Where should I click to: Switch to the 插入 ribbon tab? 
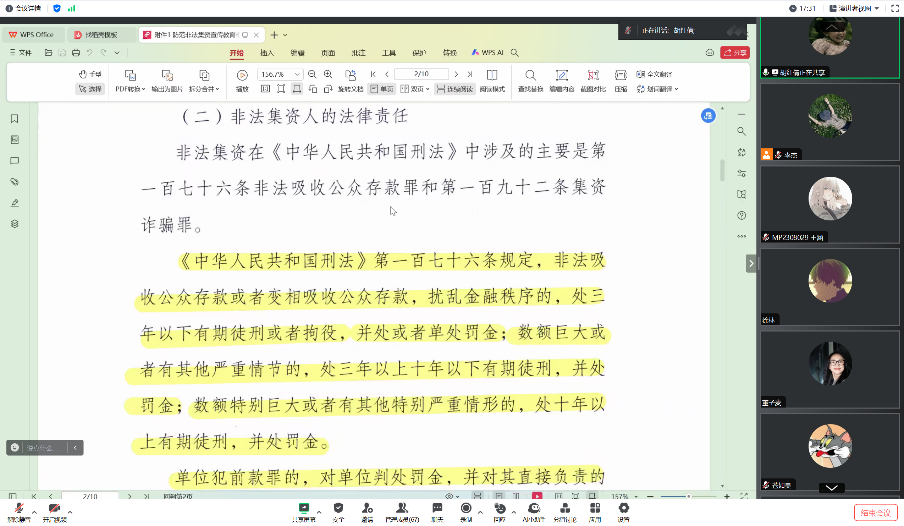[267, 52]
